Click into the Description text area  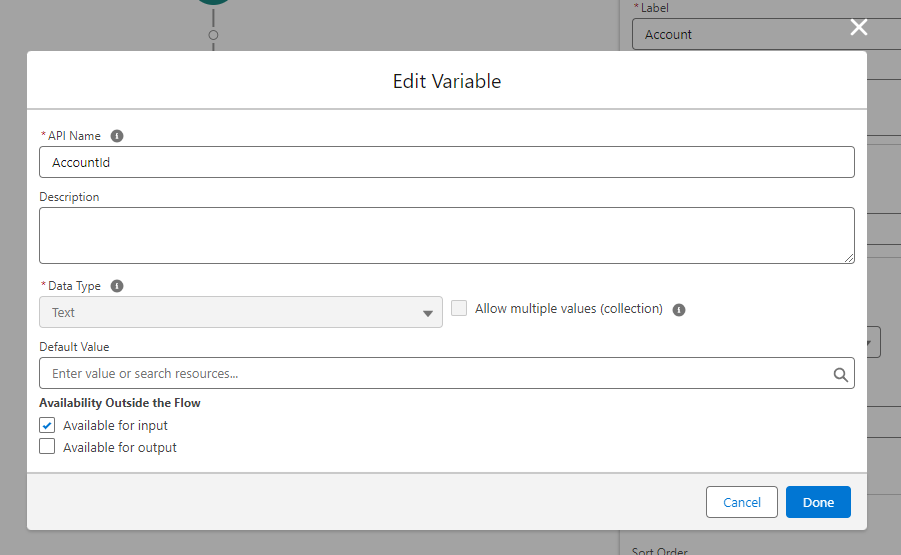tap(446, 236)
